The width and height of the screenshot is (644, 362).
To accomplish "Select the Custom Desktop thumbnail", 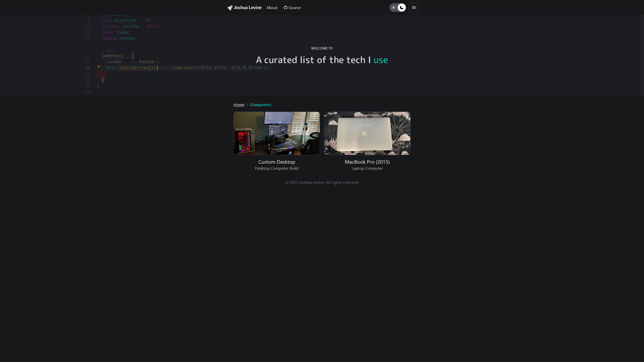I will click(x=276, y=133).
